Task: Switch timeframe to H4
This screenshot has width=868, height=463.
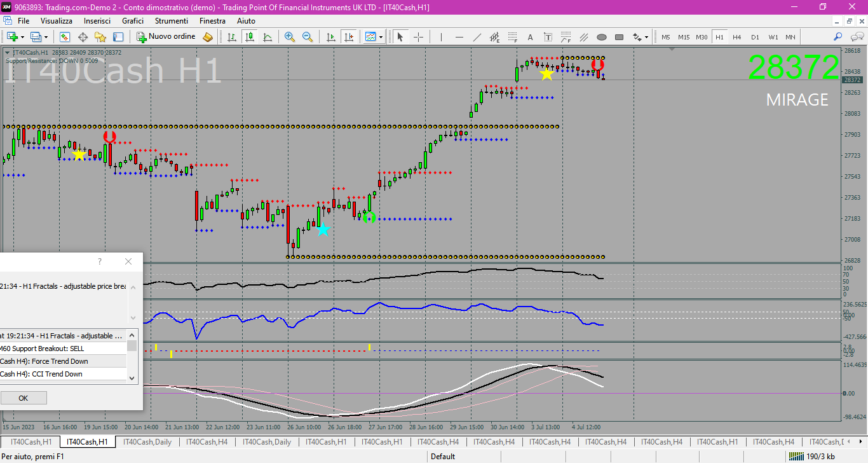Action: pyautogui.click(x=737, y=37)
